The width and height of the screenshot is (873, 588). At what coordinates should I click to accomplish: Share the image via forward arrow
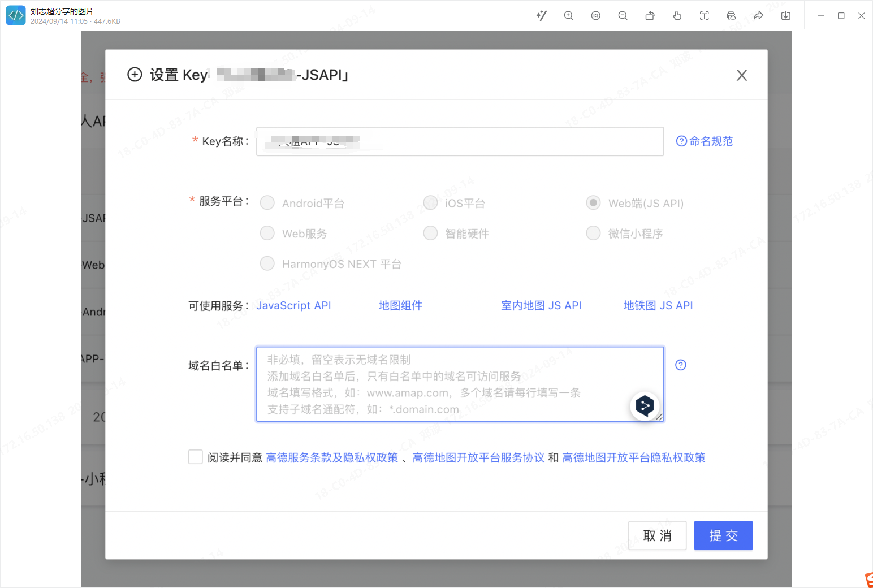(x=758, y=16)
